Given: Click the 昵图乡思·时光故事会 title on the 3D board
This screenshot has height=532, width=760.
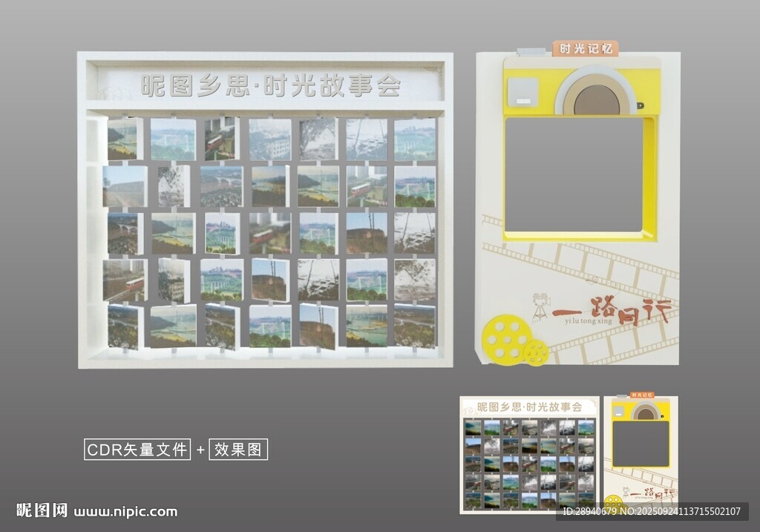Looking at the screenshot, I should point(270,86).
